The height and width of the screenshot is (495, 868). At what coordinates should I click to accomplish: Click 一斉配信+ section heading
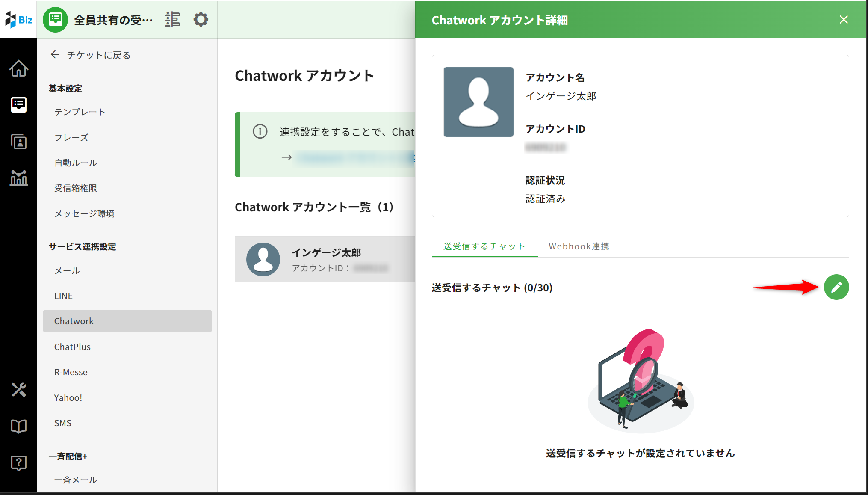[68, 456]
